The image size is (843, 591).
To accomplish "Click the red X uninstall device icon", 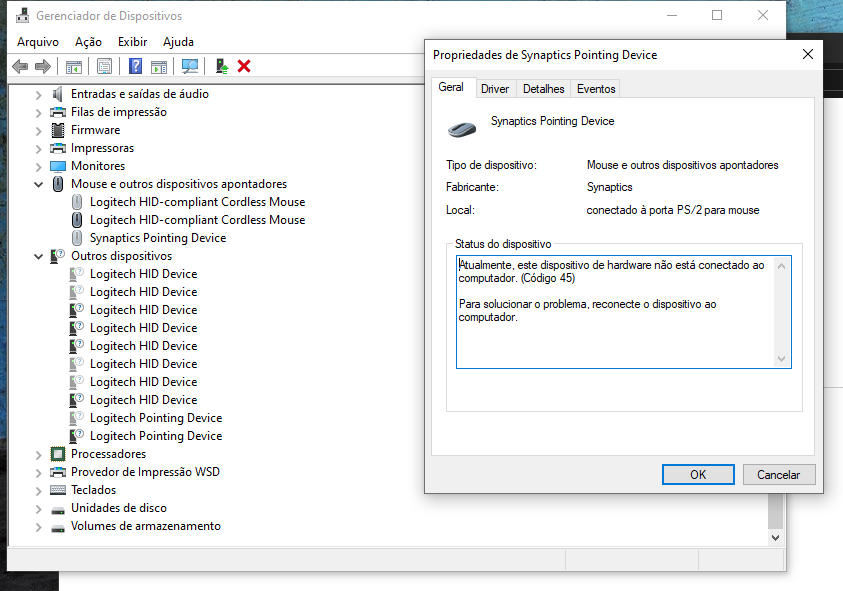I will (244, 66).
